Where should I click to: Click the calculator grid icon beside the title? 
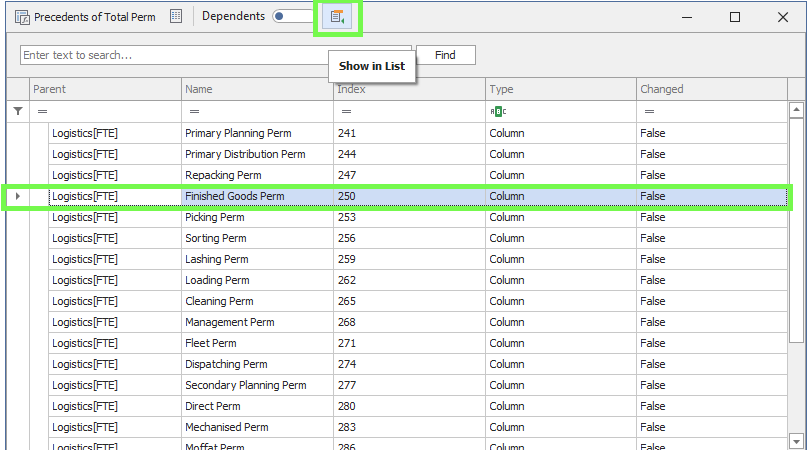[x=176, y=17]
